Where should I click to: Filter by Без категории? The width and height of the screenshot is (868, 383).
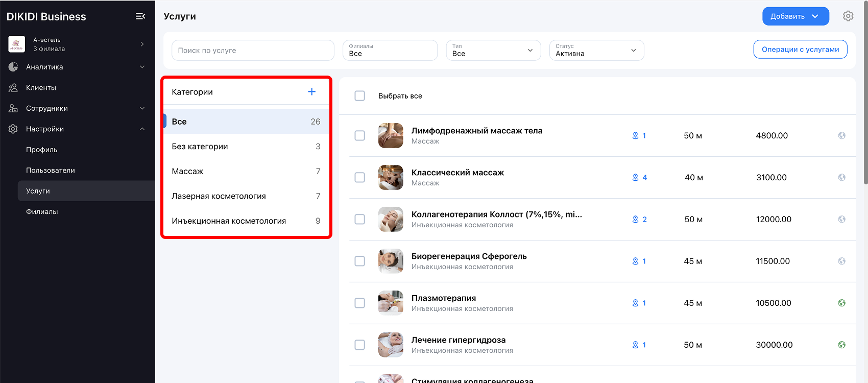click(246, 147)
